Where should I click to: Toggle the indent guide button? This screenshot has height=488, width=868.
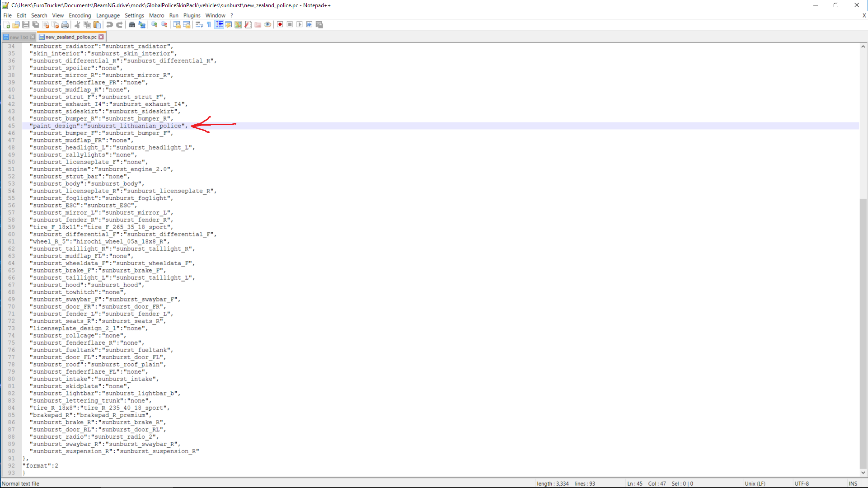tap(219, 24)
